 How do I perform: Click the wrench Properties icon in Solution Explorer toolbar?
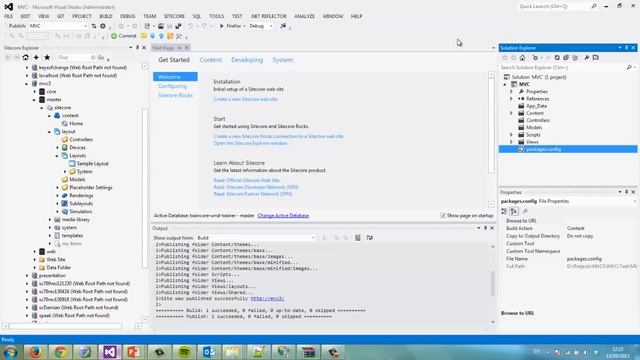[x=587, y=58]
